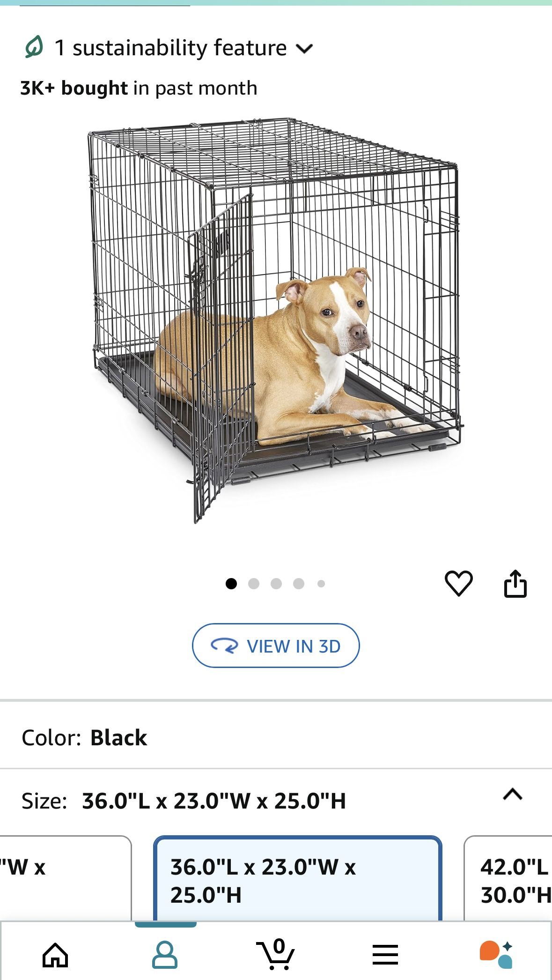The height and width of the screenshot is (980, 552).
Task: Select the 42.0"L size option
Action: pos(508,879)
